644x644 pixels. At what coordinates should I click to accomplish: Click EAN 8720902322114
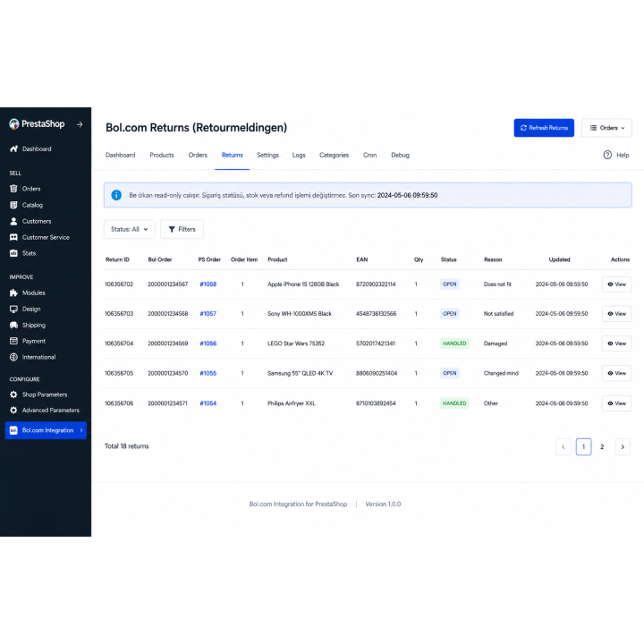pos(376,284)
